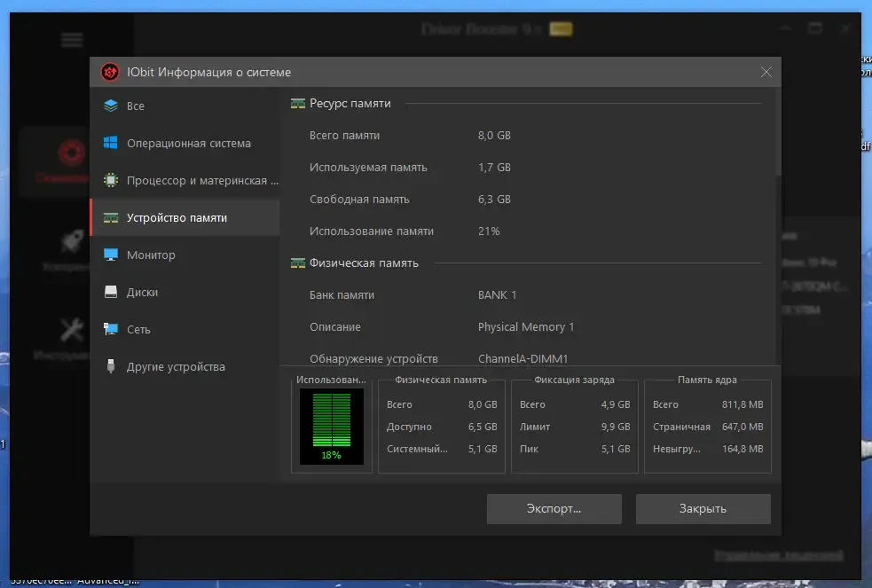The image size is (872, 588).
Task: Click the red IObit logo in title bar
Action: (x=110, y=72)
